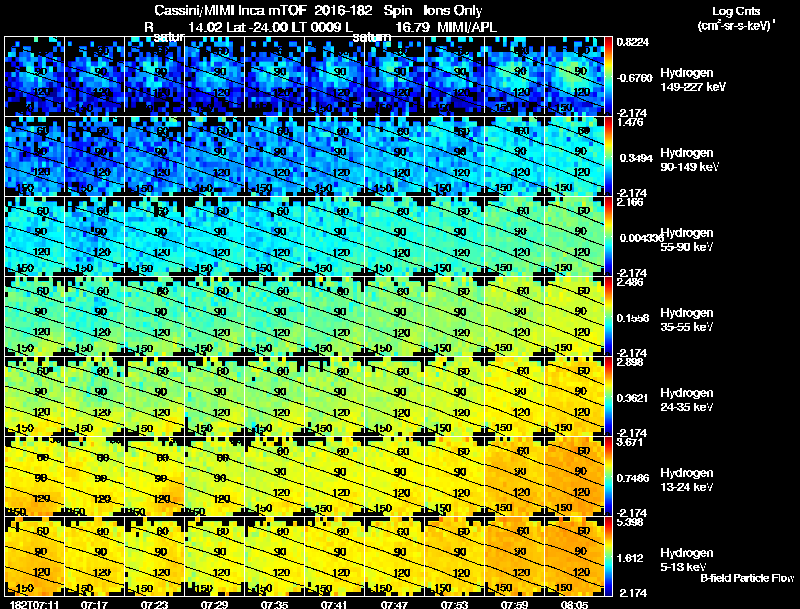Click the 07:35 time axis label
The height and width of the screenshot is (609, 800).
[x=274, y=604]
